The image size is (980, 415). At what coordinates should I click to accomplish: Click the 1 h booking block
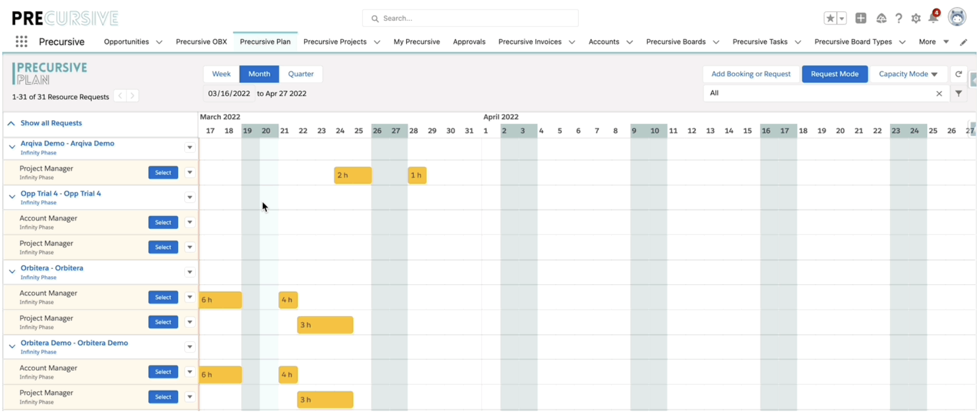point(417,175)
